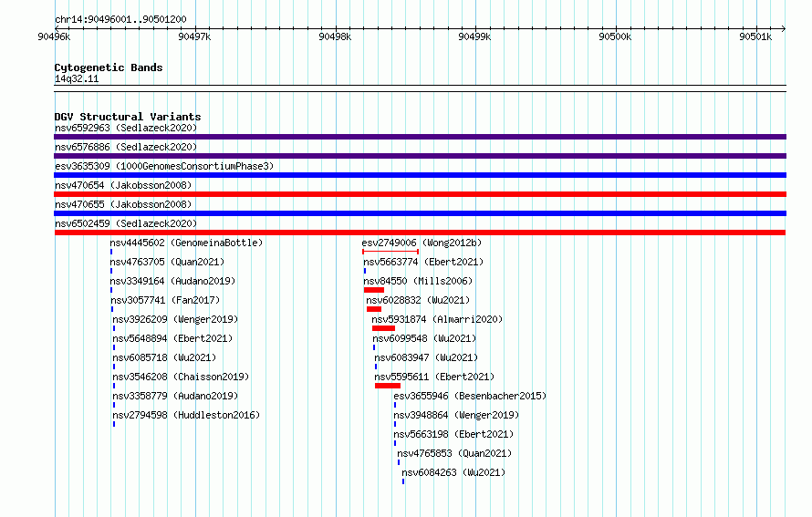Select nsv6084263 (Wu2021) label
This screenshot has width=812, height=517.
pyautogui.click(x=453, y=472)
